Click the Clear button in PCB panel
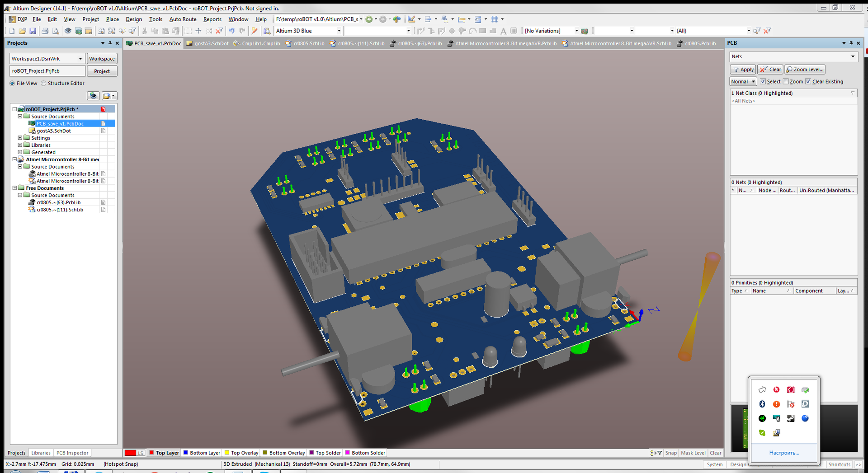This screenshot has height=473, width=868. 771,69
